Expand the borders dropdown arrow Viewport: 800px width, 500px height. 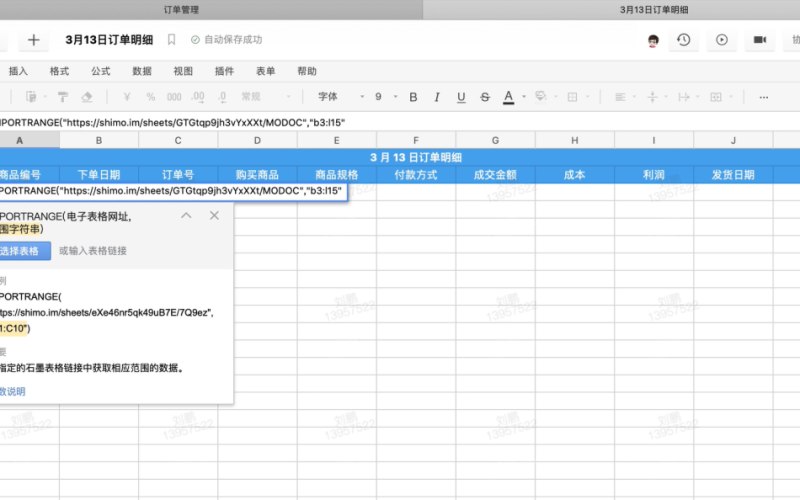[587, 96]
